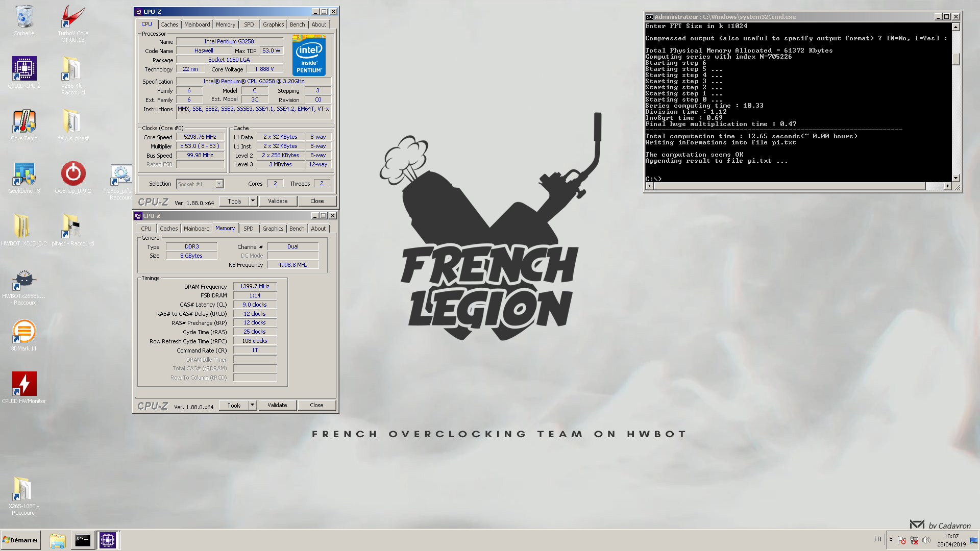Click Core Voltage value 1.888 V
This screenshot has height=551, width=980.
264,69
